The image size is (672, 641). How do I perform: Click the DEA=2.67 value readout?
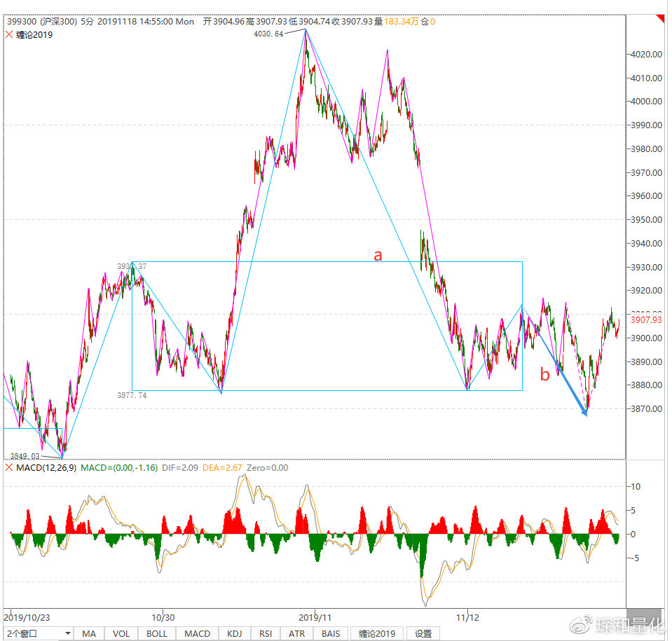coord(222,467)
